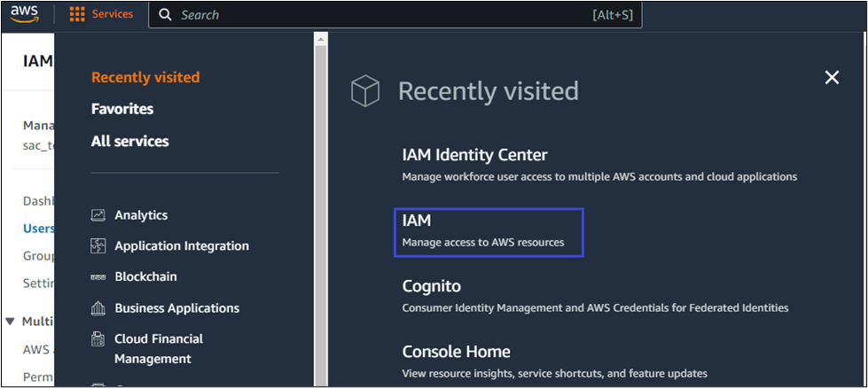The width and height of the screenshot is (868, 388).
Task: Switch to All services list
Action: 129,141
